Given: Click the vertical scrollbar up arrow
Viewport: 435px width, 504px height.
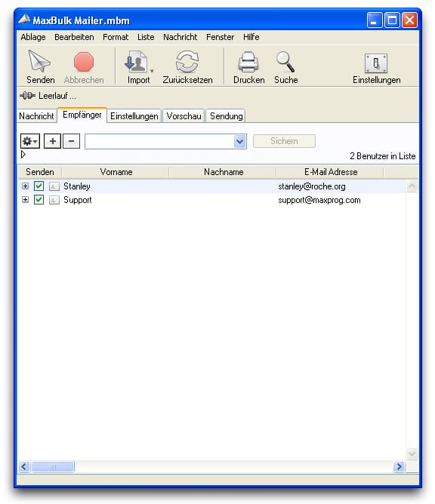Looking at the screenshot, I should [412, 186].
